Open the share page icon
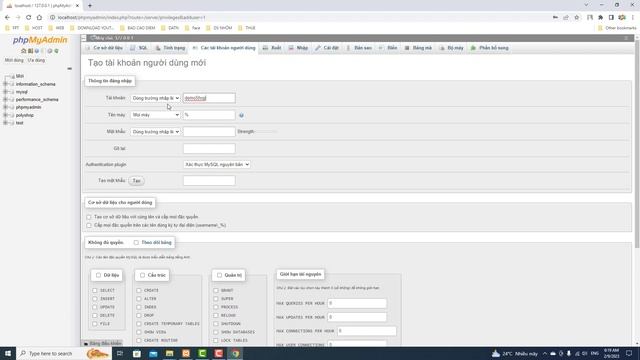The height and width of the screenshot is (360, 640). 566,17
